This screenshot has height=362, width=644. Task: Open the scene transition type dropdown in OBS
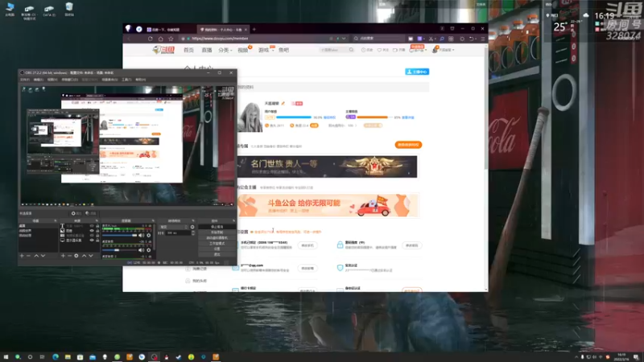[x=174, y=227]
